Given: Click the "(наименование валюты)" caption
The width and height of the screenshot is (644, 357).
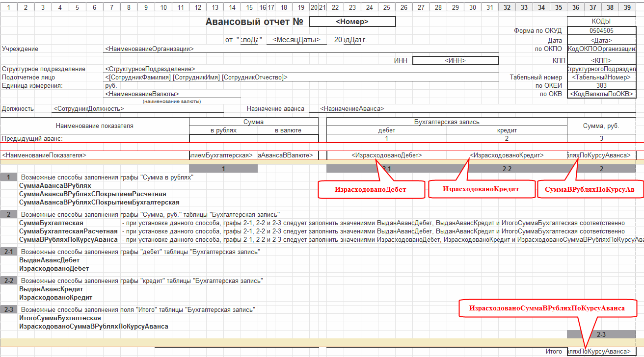Looking at the screenshot, I should [172, 102].
